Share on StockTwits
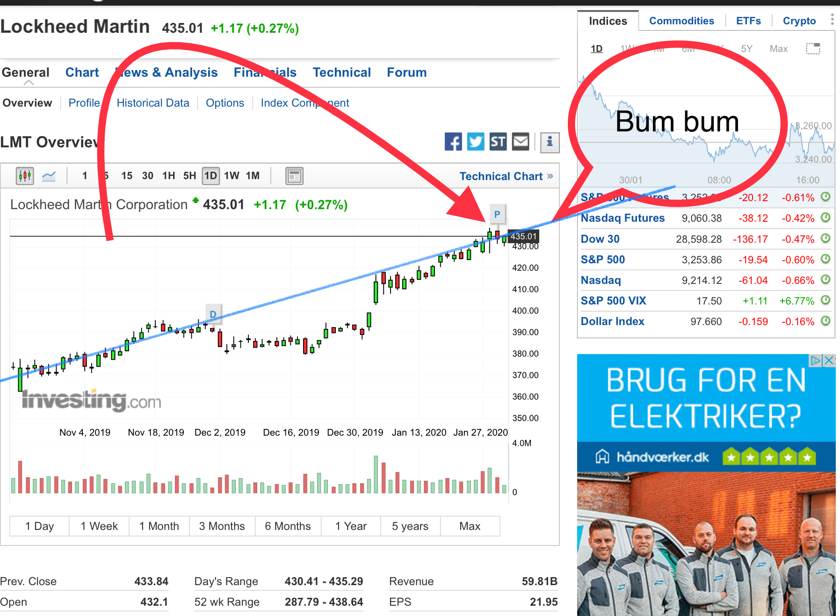Image resolution: width=840 pixels, height=616 pixels. pos(498,141)
